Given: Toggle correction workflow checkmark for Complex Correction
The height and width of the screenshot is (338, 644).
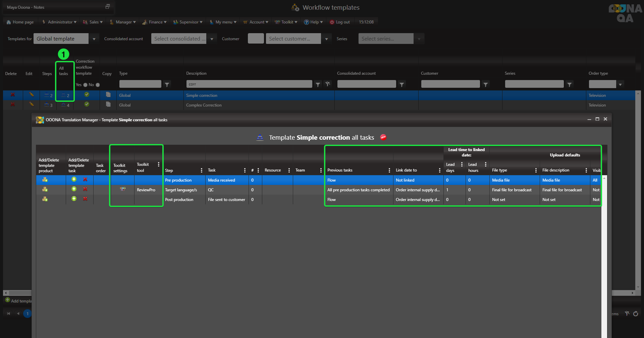Looking at the screenshot, I should (x=87, y=105).
